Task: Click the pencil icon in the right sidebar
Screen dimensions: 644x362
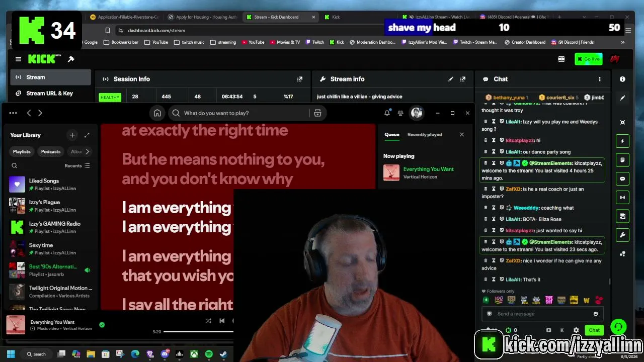Action: click(x=622, y=98)
